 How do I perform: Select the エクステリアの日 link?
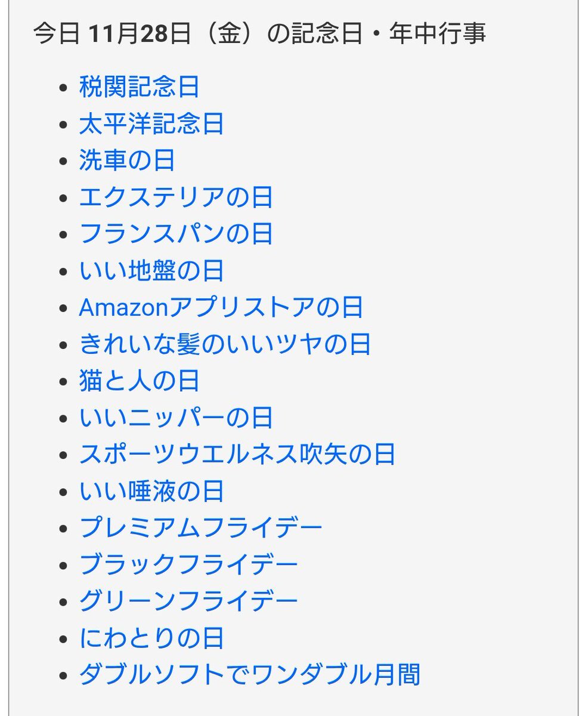[x=175, y=197]
